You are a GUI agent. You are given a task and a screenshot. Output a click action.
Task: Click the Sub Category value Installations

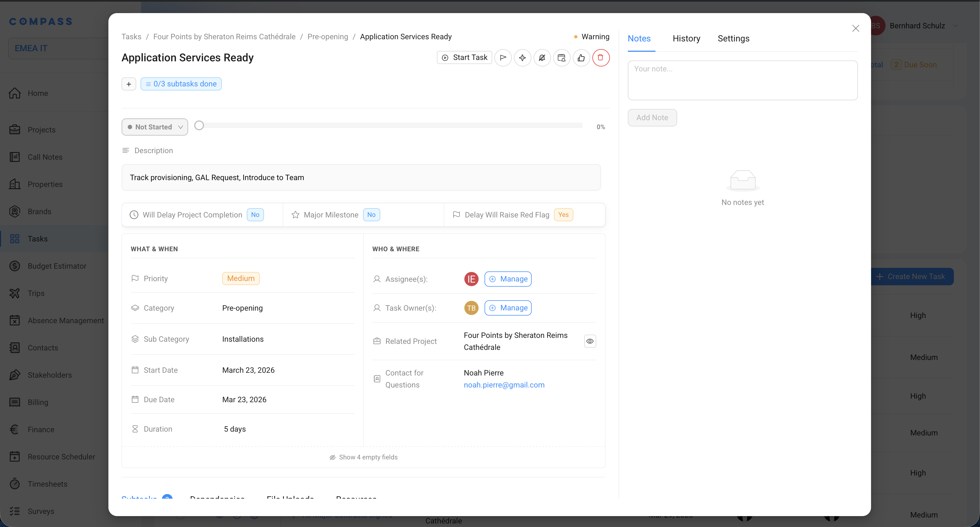click(x=243, y=340)
